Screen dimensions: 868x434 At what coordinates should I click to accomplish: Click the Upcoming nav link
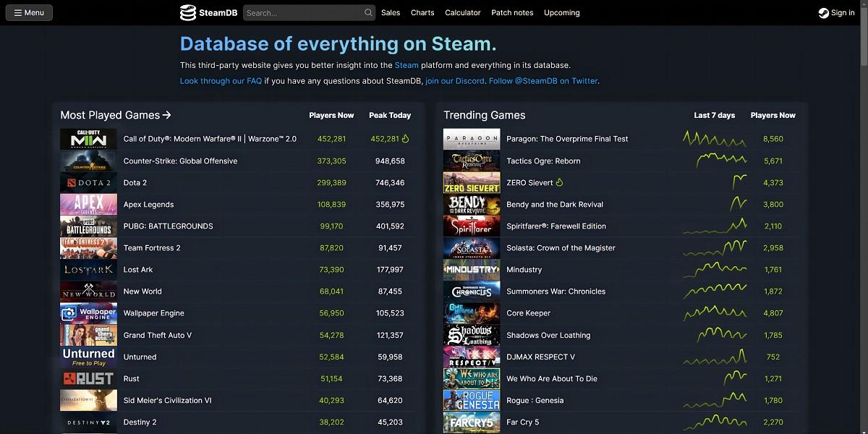point(561,12)
